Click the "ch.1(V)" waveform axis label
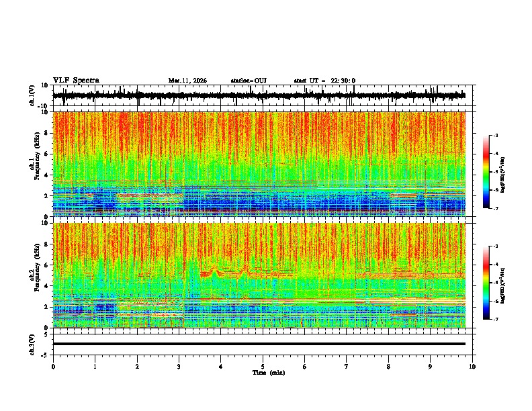The width and height of the screenshot is (532, 411). [x=32, y=95]
